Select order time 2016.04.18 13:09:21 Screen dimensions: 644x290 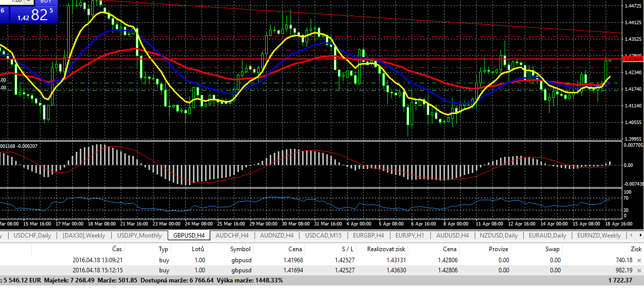98,260
